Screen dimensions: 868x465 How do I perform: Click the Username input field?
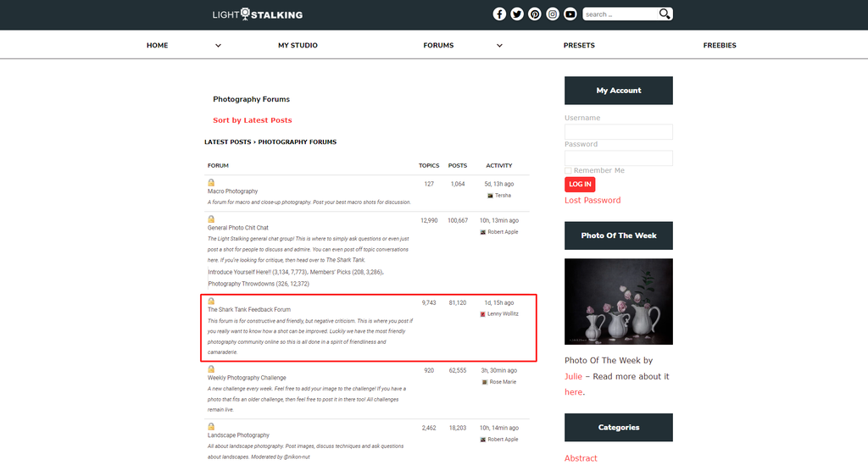click(x=618, y=131)
